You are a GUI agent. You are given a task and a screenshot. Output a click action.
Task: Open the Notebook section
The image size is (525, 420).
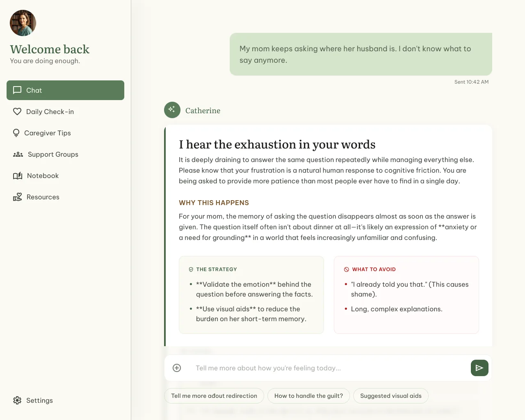[65, 176]
